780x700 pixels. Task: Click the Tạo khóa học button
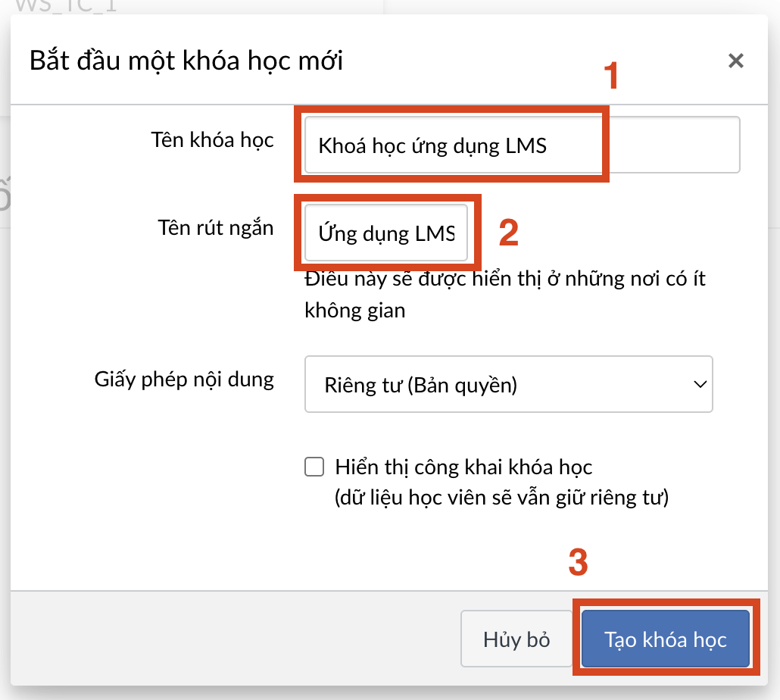pyautogui.click(x=665, y=639)
